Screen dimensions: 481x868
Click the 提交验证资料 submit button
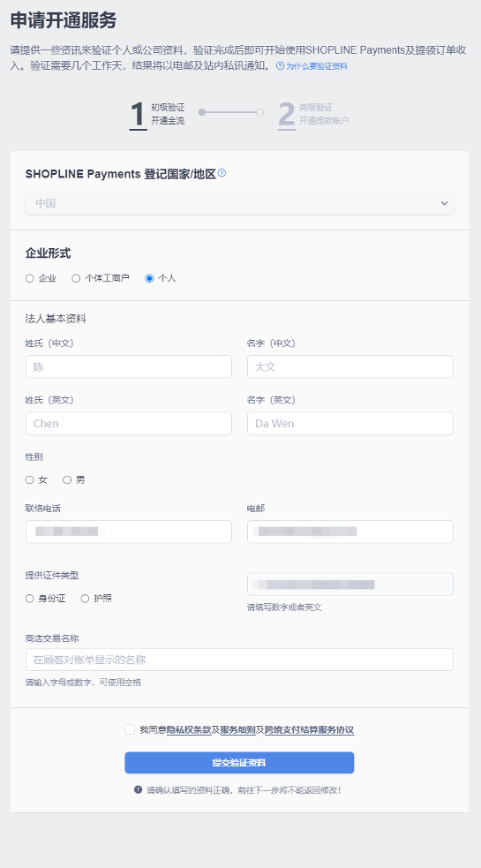[x=239, y=763]
